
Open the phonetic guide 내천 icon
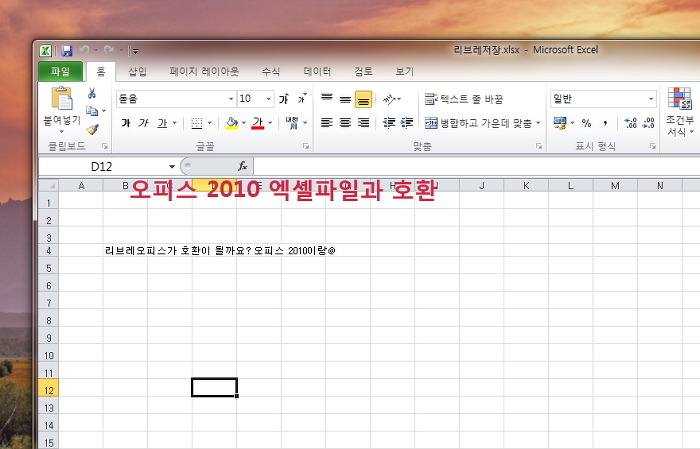(292, 123)
